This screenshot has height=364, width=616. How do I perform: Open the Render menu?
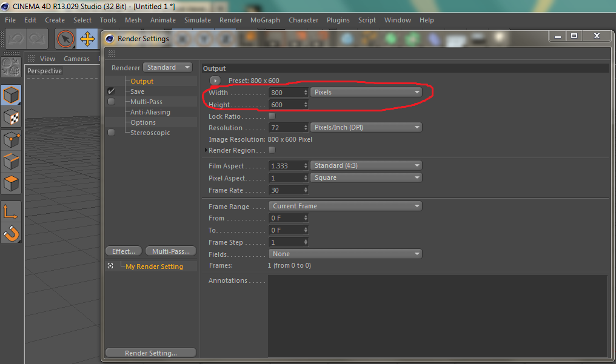(x=230, y=20)
